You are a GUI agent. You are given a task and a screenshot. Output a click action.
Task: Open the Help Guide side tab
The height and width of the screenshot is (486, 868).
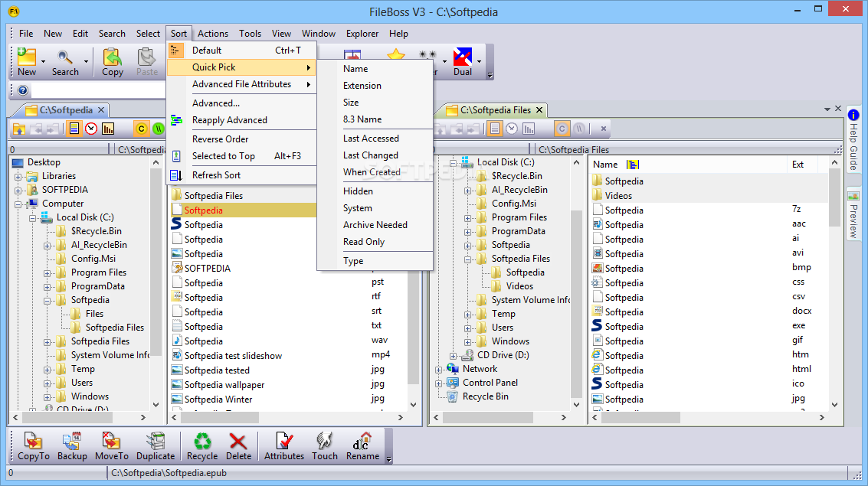pos(853,141)
